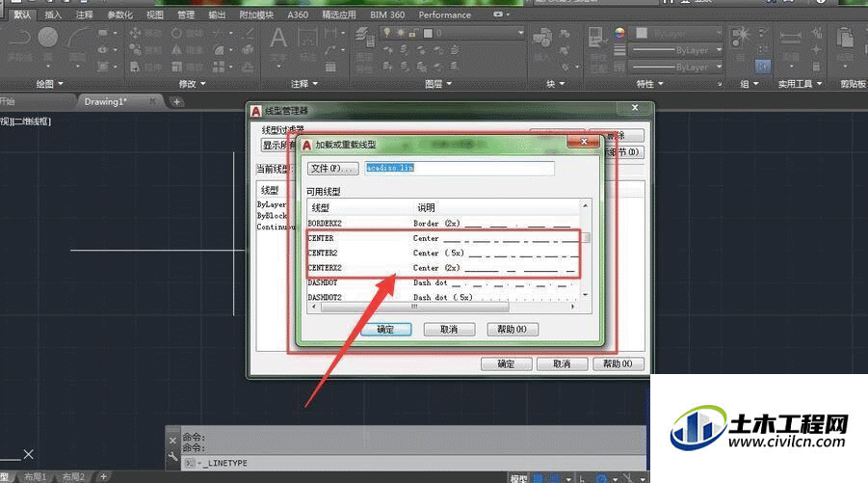Click the Copy objects tool icon

[135, 50]
